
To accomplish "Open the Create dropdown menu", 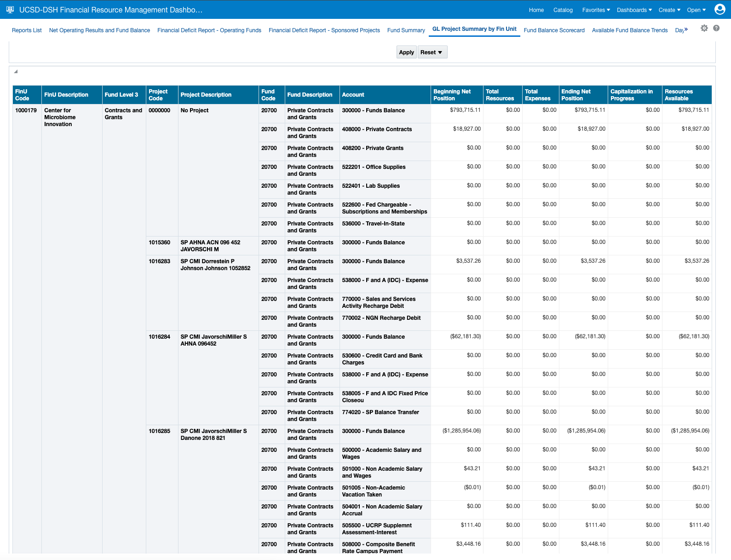I will pyautogui.click(x=669, y=10).
